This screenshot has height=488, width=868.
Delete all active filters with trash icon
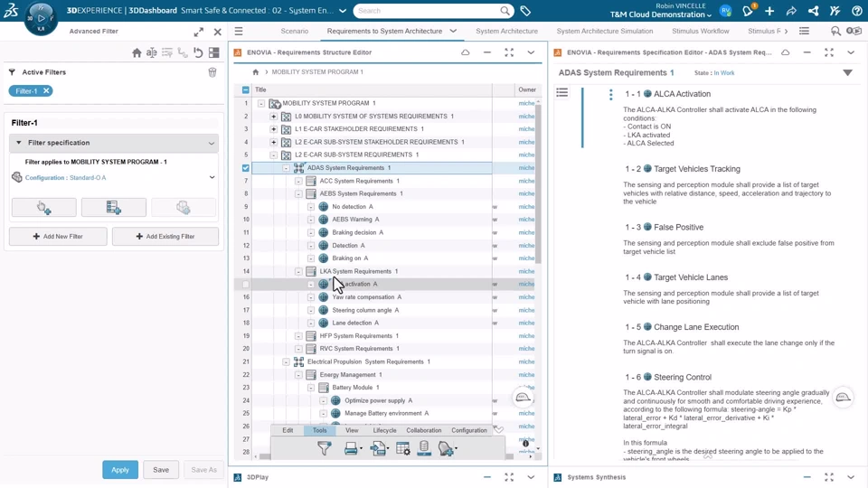(212, 72)
